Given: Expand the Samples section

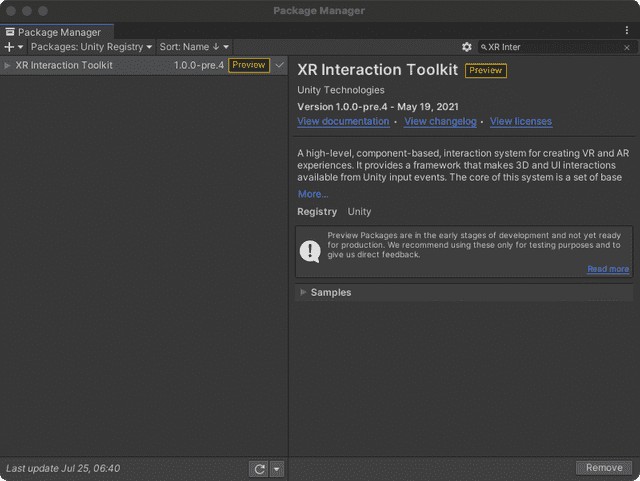Looking at the screenshot, I should point(304,293).
